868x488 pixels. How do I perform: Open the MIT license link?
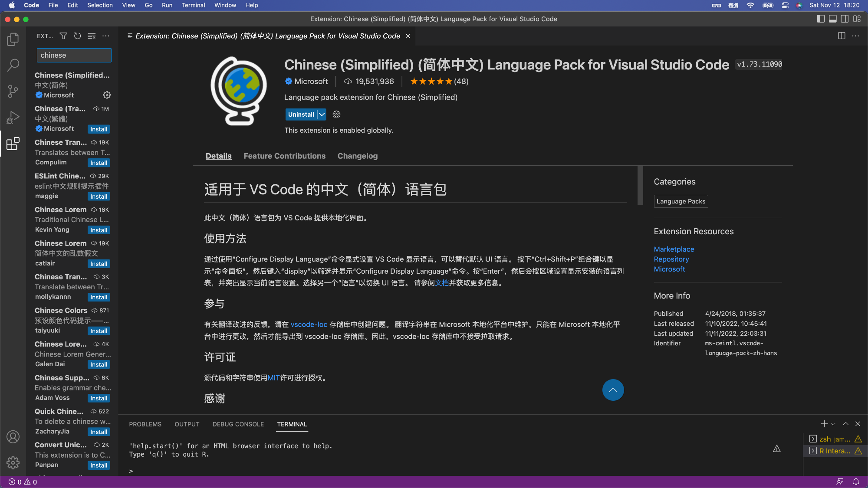[x=273, y=378]
